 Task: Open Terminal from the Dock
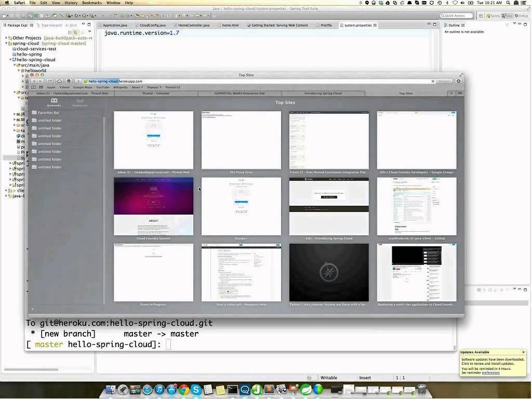232,390
